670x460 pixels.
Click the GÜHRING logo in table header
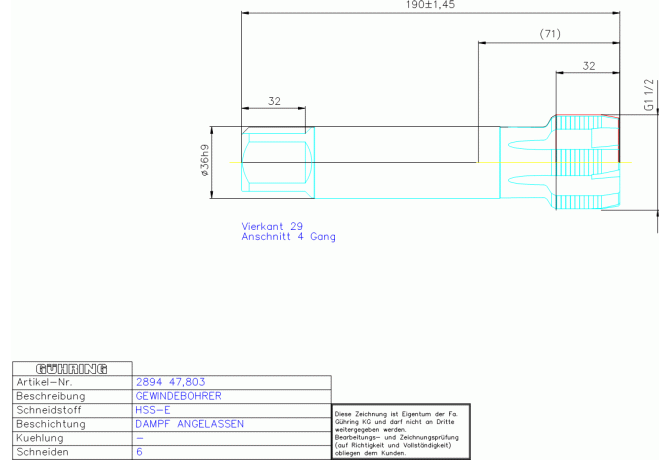coord(71,368)
